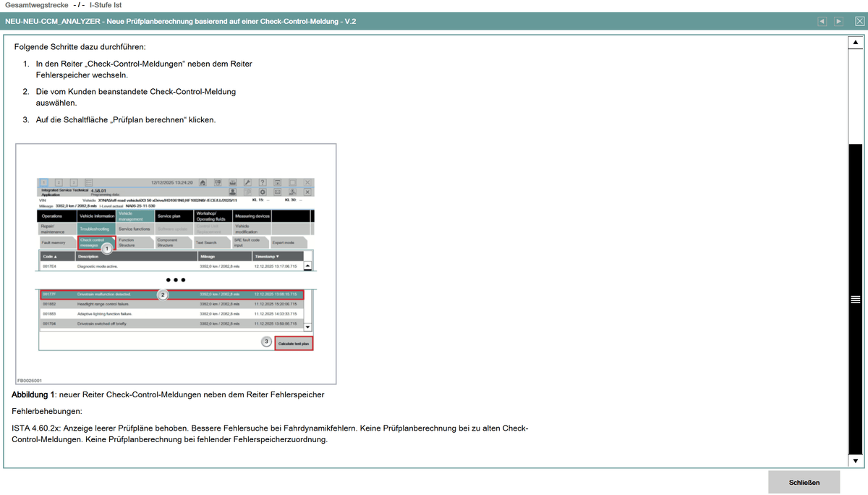868x495 pixels.
Task: Click step 2 'vom Kunden beanstandete' text
Action: point(135,97)
